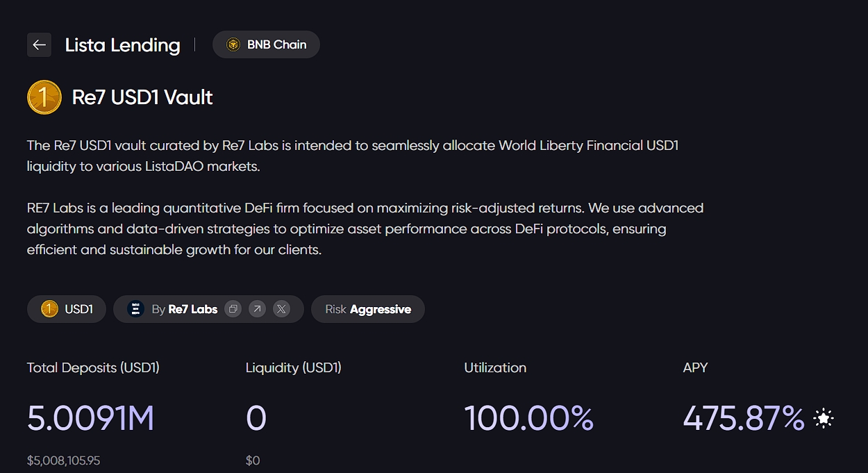The image size is (868, 473).
Task: Click the 100.00% utilization value
Action: (x=528, y=418)
